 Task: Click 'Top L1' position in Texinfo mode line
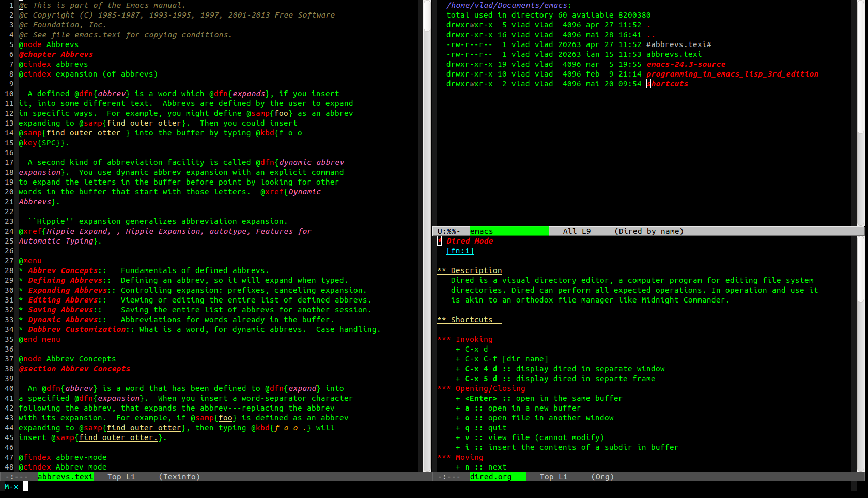[x=121, y=477]
